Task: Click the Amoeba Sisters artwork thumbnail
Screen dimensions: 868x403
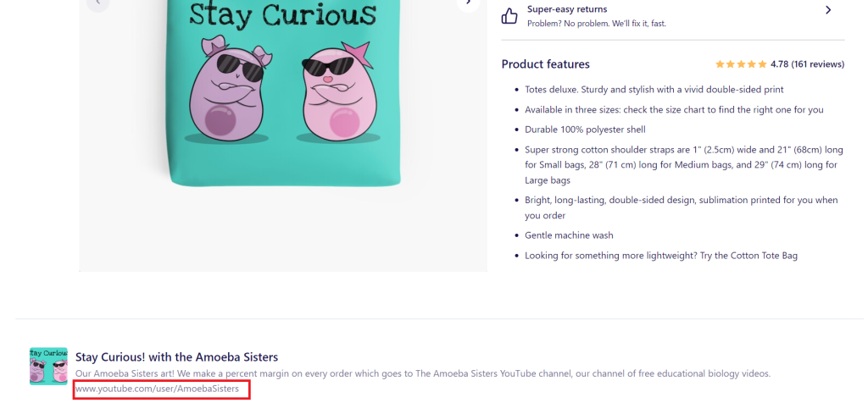Action: click(x=48, y=366)
